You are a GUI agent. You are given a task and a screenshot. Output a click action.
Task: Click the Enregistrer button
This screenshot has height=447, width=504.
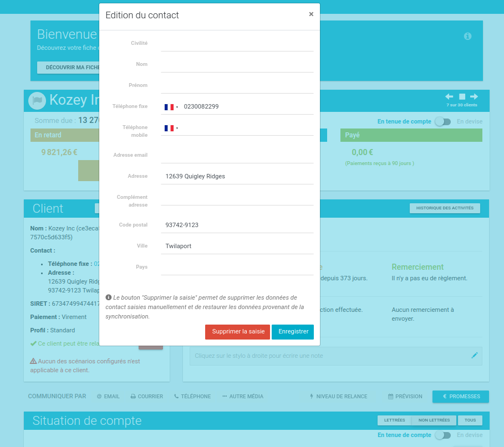(293, 332)
